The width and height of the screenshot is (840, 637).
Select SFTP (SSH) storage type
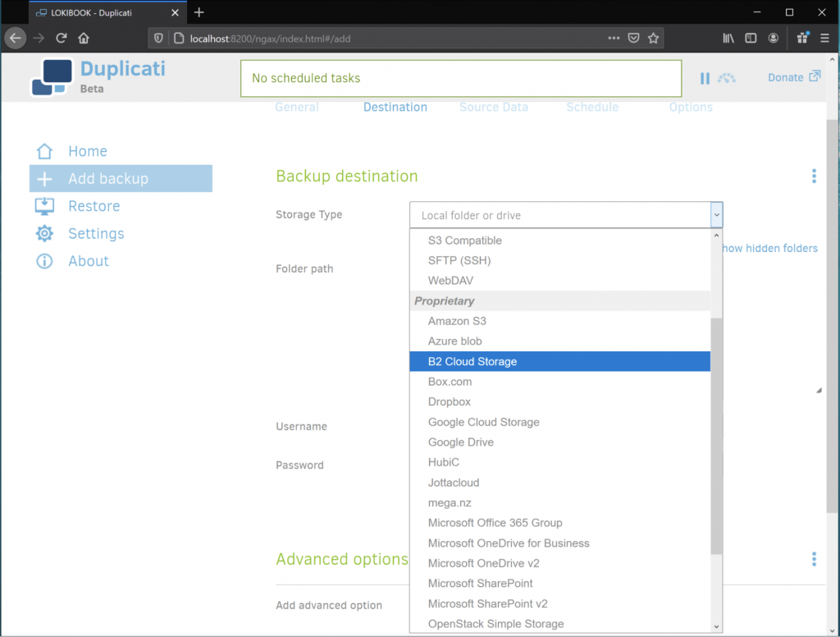click(x=559, y=260)
